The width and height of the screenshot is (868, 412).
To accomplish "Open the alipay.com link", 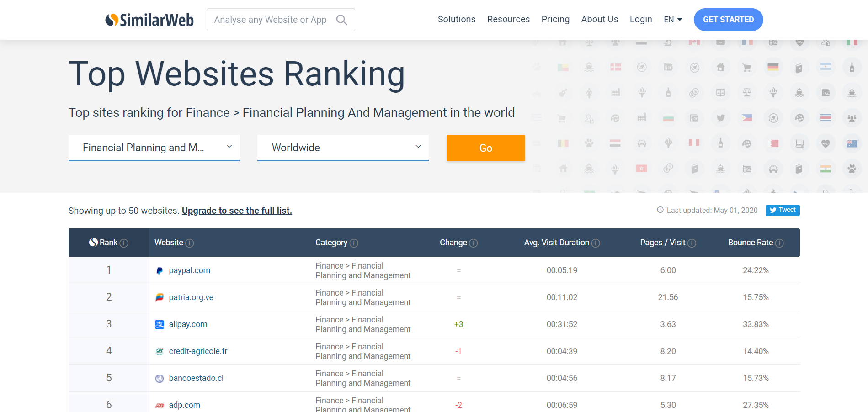I will pos(188,324).
